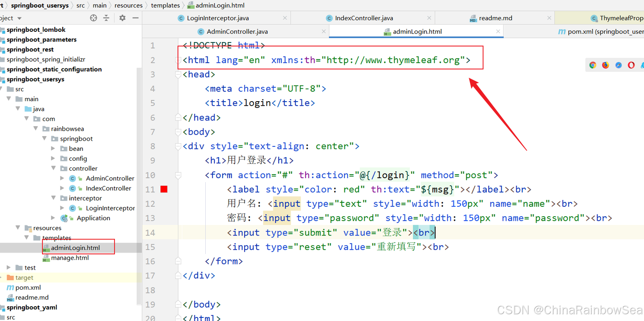This screenshot has height=321, width=644.
Task: Collapse the resources folder arrow
Action: [17, 228]
